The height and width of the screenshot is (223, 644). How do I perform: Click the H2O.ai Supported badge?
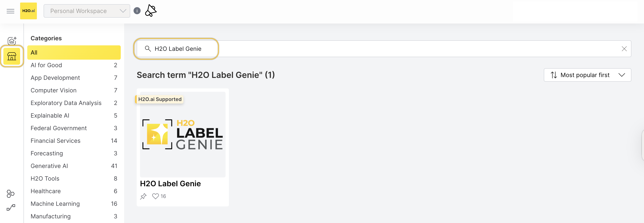[160, 99]
